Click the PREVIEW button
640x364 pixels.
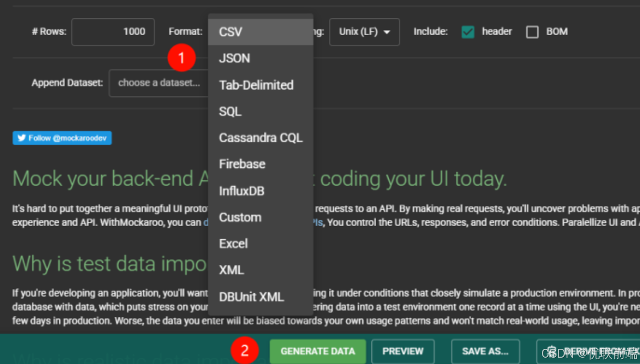tap(403, 351)
